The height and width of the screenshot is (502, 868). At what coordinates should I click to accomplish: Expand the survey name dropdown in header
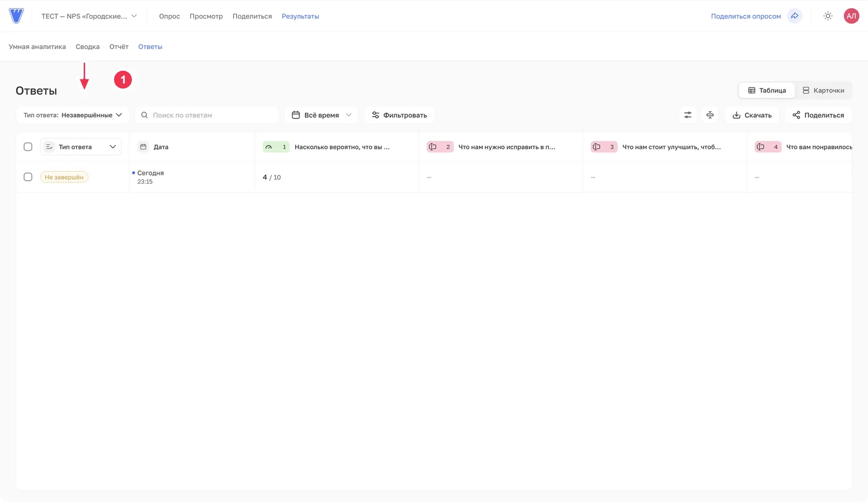[x=89, y=16]
